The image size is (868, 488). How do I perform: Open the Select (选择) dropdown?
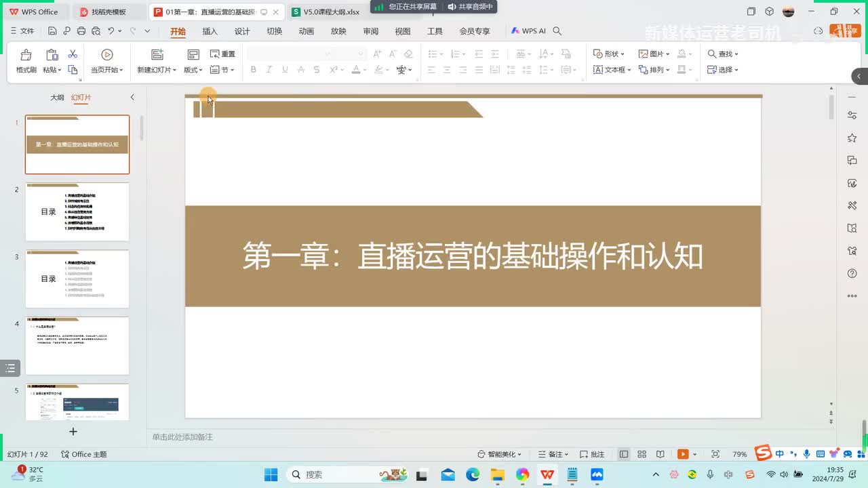[x=723, y=70]
